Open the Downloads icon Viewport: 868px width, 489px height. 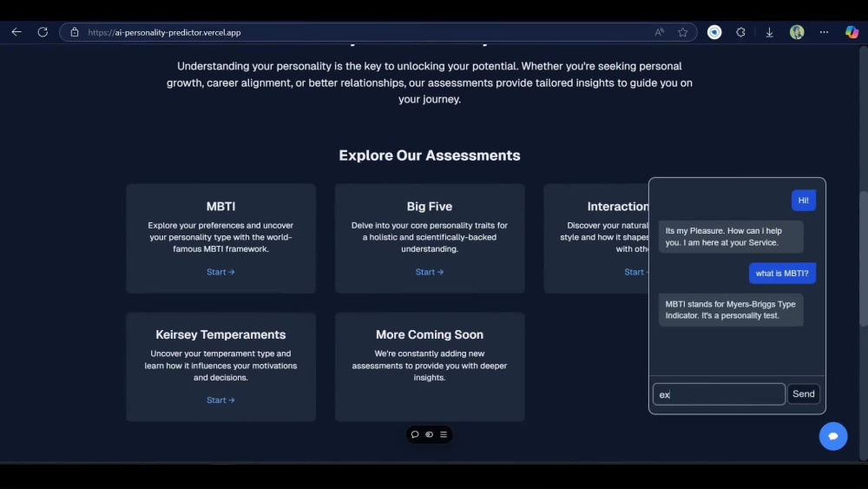click(x=769, y=32)
